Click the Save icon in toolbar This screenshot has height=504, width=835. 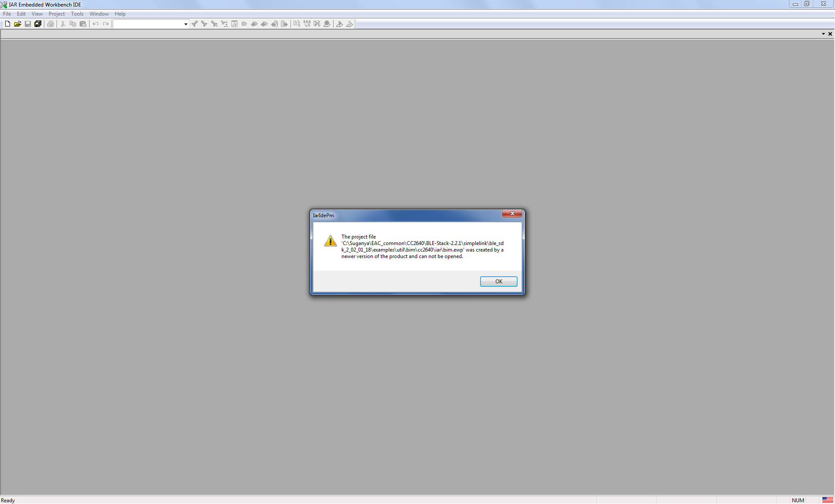click(x=27, y=24)
